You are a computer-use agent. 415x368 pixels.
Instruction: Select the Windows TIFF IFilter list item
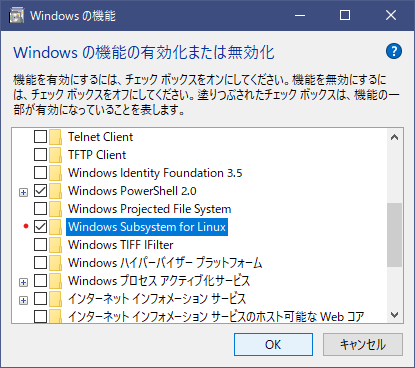(121, 245)
